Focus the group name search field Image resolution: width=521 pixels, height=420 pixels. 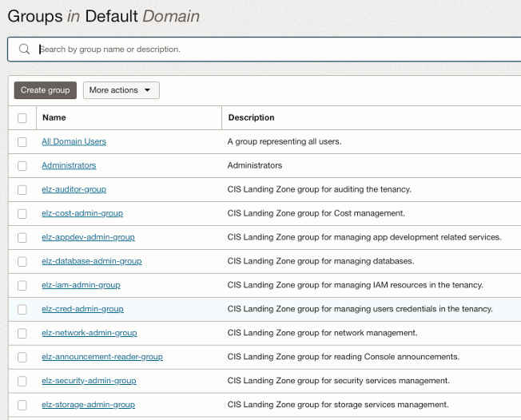pyautogui.click(x=272, y=50)
